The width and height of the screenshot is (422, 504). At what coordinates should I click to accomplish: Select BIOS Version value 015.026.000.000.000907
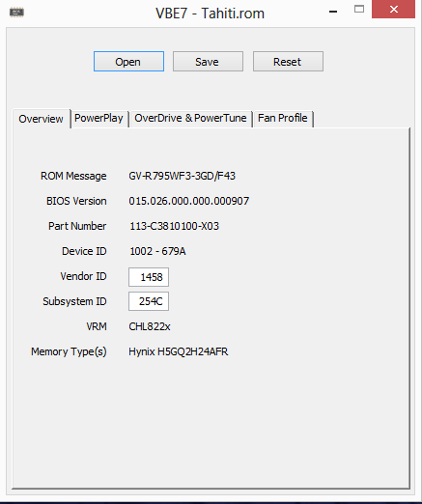(189, 201)
